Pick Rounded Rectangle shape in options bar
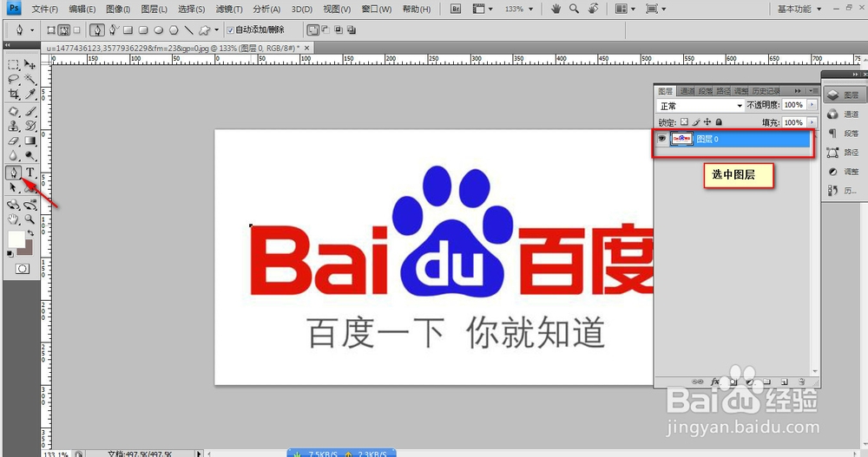Image resolution: width=868 pixels, height=457 pixels. pyautogui.click(x=143, y=29)
